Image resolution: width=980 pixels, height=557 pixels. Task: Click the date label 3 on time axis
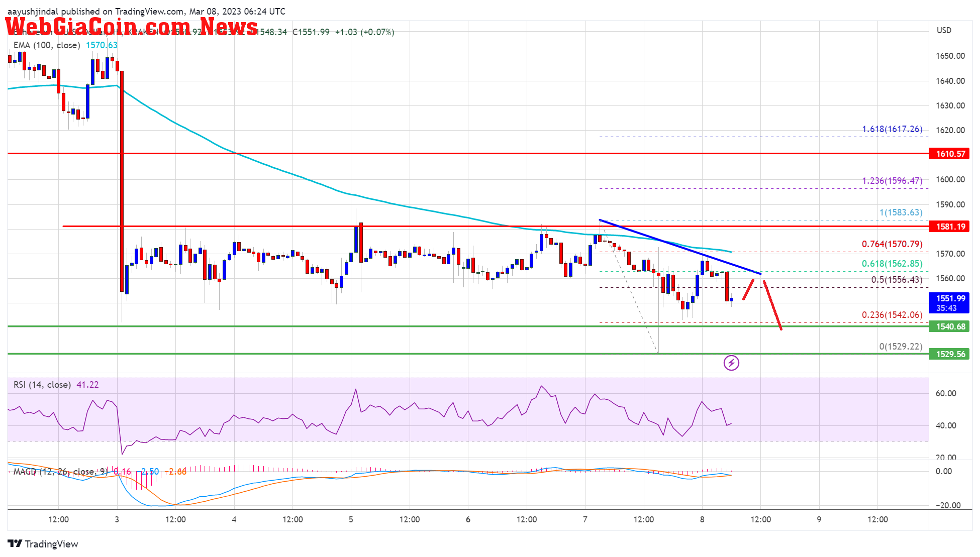tap(117, 519)
